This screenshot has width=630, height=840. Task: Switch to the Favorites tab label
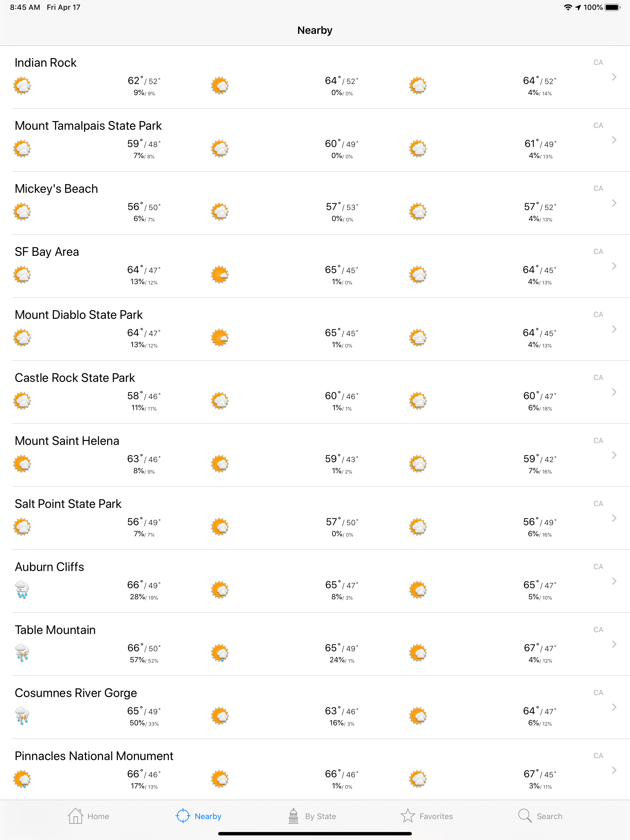[436, 816]
